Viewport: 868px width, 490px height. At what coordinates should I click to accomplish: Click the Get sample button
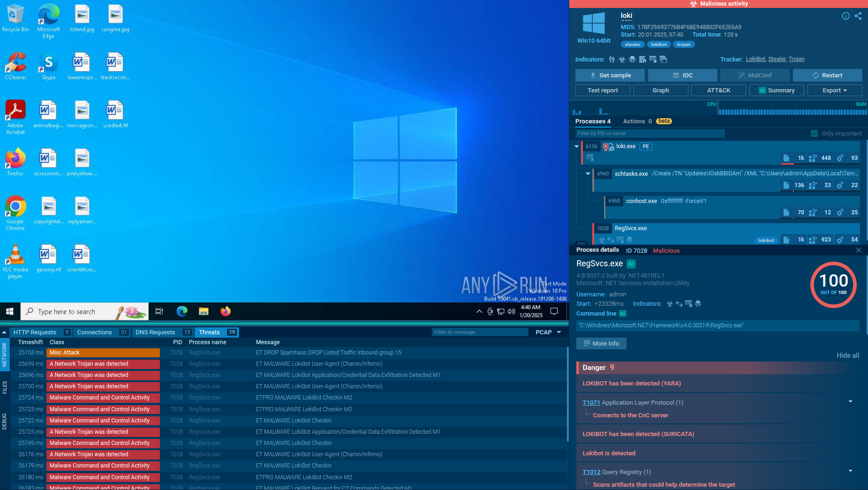(610, 75)
